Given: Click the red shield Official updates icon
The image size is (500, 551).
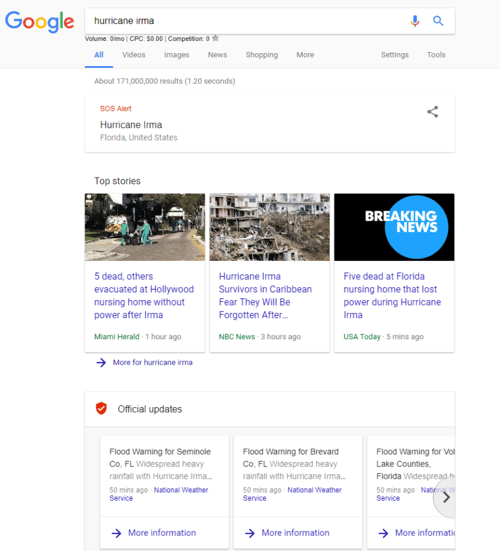Looking at the screenshot, I should point(101,409).
